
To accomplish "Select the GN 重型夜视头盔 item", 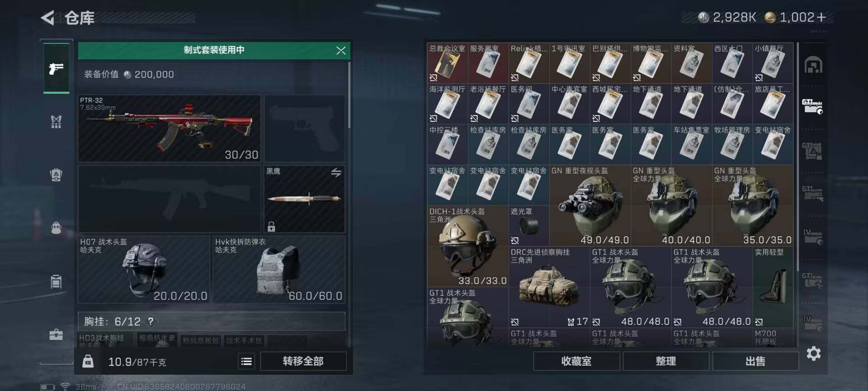I will (590, 205).
